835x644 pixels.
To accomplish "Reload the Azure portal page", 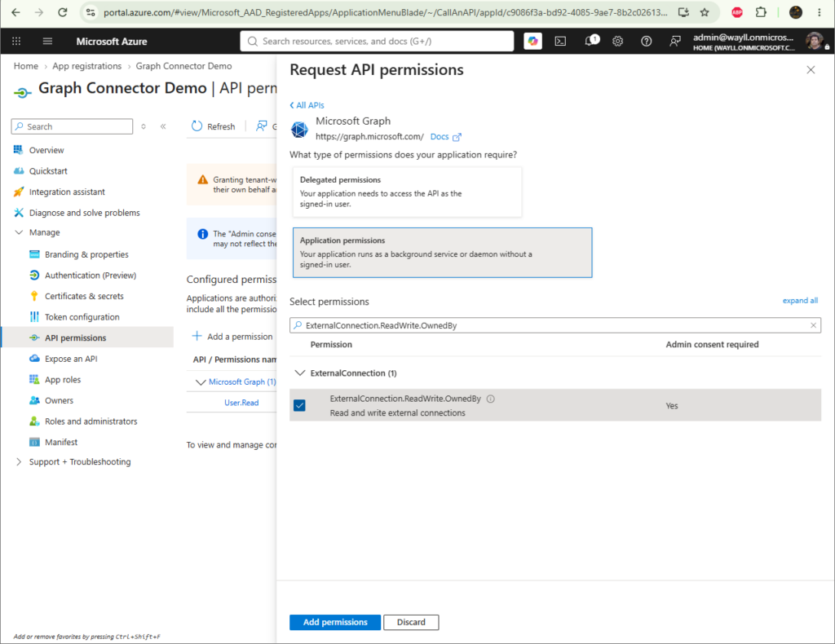I will (62, 12).
